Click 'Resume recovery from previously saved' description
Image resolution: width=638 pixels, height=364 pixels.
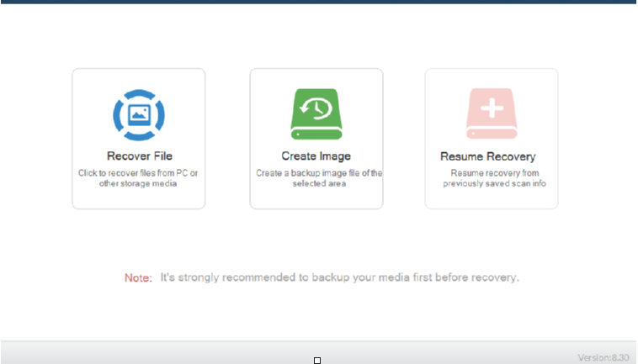(x=494, y=178)
